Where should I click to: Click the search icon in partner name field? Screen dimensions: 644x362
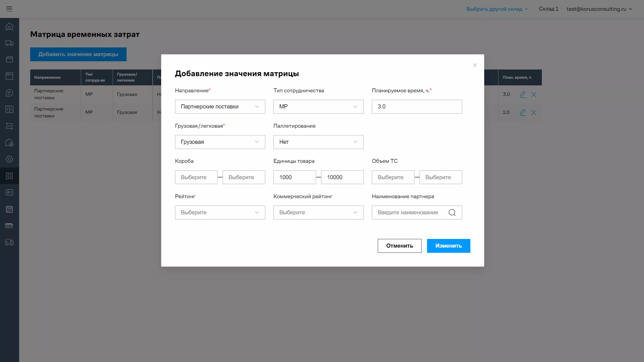452,213
